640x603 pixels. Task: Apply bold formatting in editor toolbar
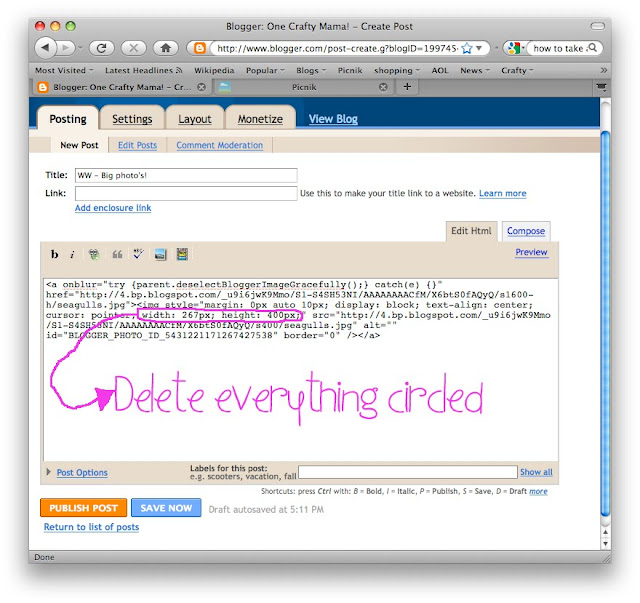click(54, 254)
